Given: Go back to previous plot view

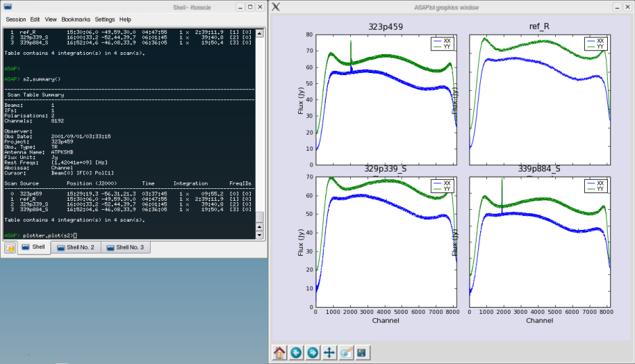Looking at the screenshot, I should click(x=296, y=352).
